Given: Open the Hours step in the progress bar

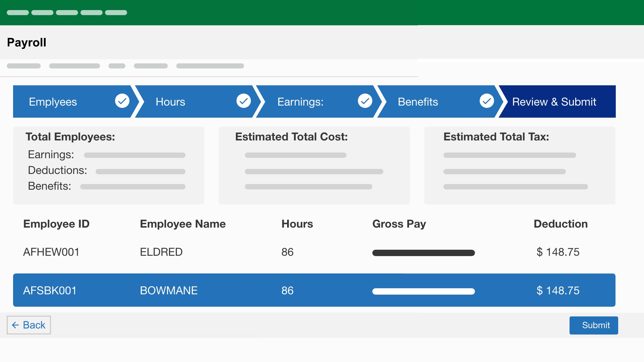Looking at the screenshot, I should pos(170,102).
